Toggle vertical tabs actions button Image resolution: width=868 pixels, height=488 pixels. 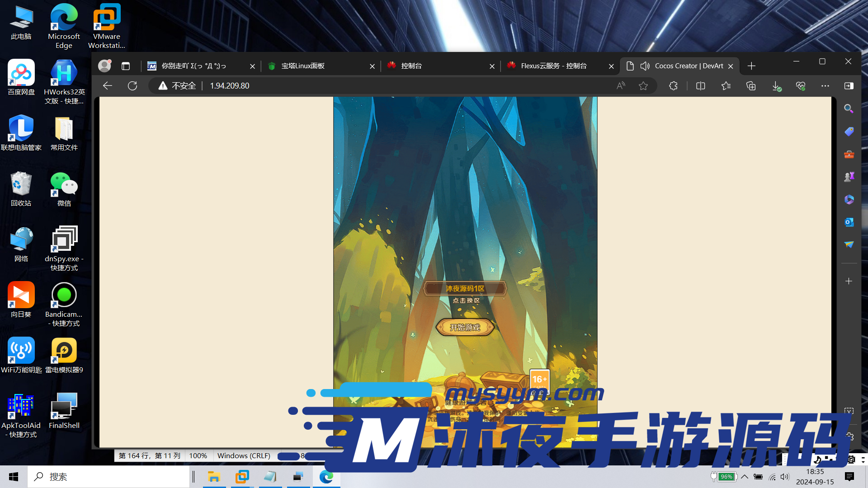click(x=126, y=66)
